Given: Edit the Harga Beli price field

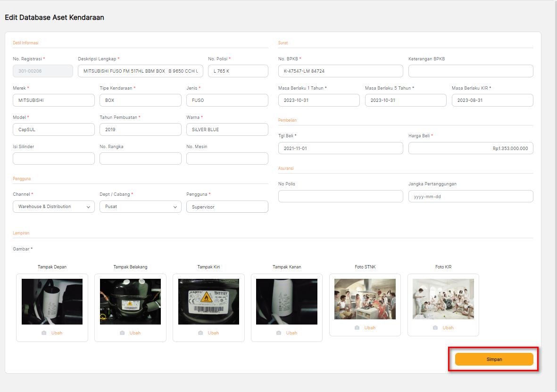Looking at the screenshot, I should coord(470,148).
